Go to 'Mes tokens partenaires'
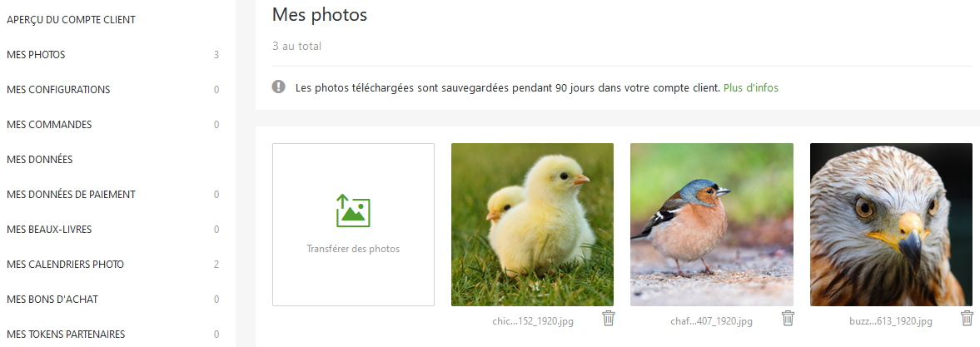The height and width of the screenshot is (347, 980). [112, 334]
